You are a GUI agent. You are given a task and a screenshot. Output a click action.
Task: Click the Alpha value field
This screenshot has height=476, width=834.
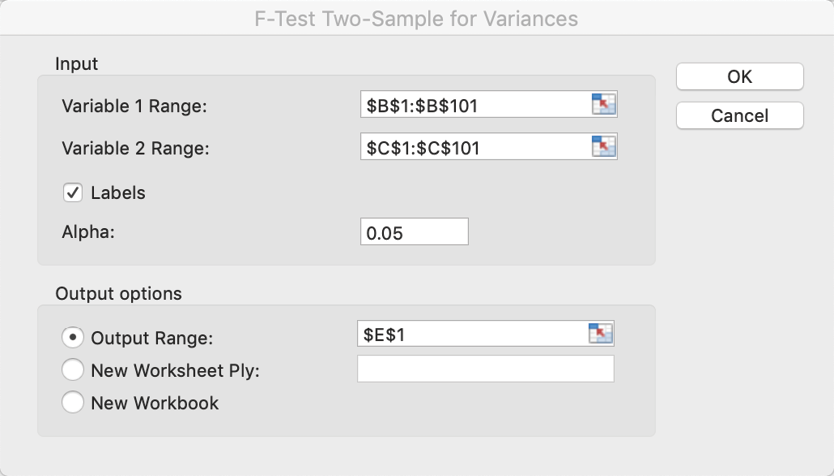(414, 232)
